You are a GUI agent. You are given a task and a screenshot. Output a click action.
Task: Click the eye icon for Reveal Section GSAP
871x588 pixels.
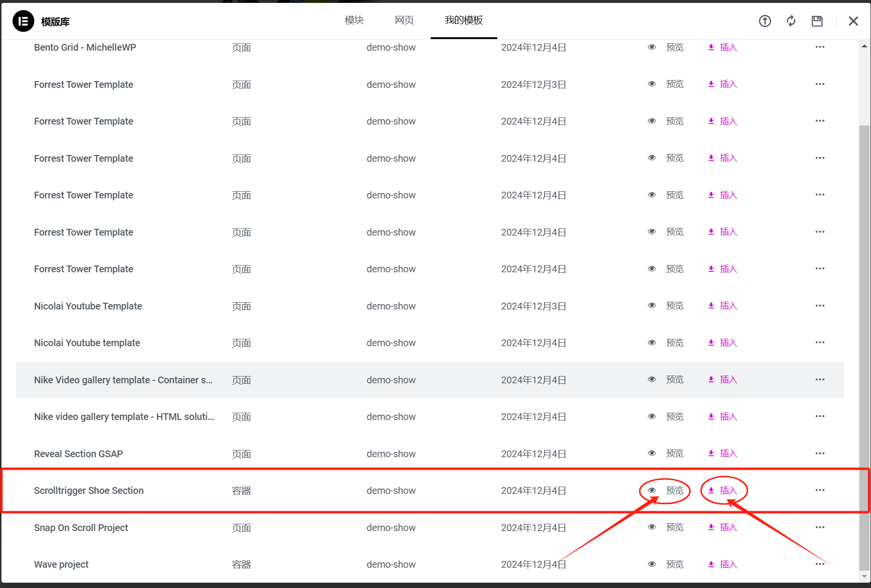[652, 453]
